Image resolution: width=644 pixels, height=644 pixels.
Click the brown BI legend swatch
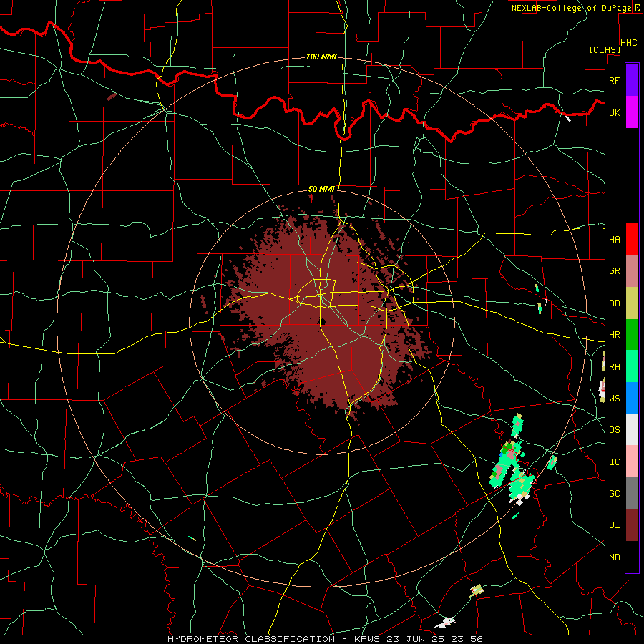tap(632, 525)
